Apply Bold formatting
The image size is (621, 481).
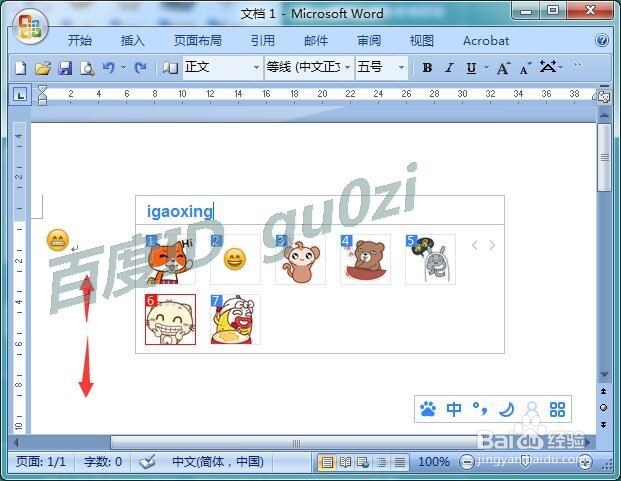click(x=427, y=68)
